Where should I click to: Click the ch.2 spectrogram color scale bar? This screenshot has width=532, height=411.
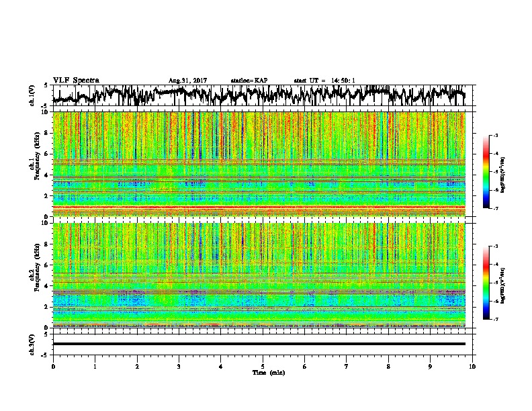pos(486,283)
